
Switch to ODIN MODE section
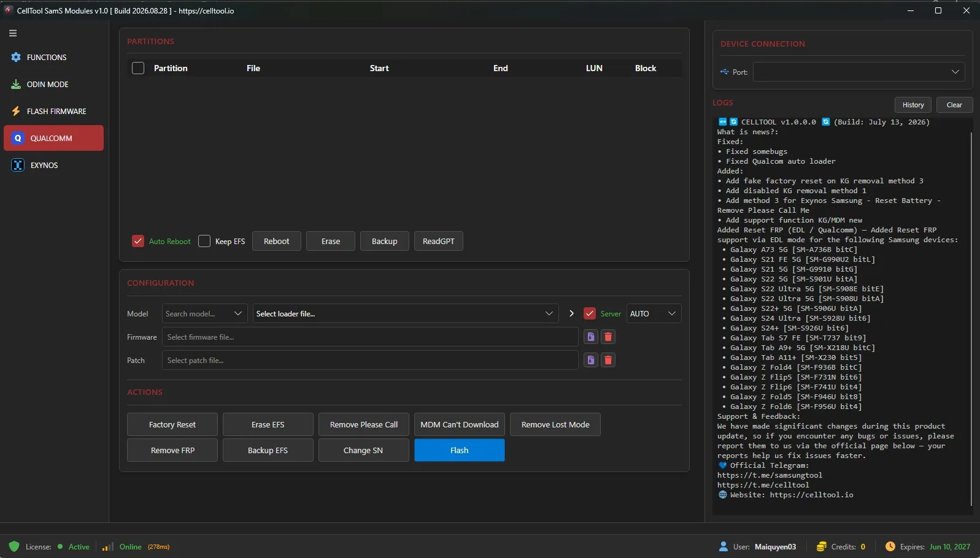coord(54,84)
